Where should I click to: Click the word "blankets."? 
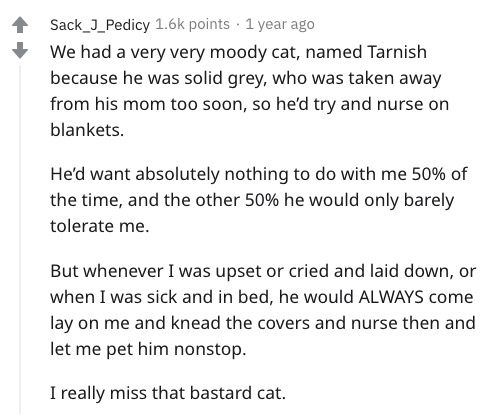(87, 130)
